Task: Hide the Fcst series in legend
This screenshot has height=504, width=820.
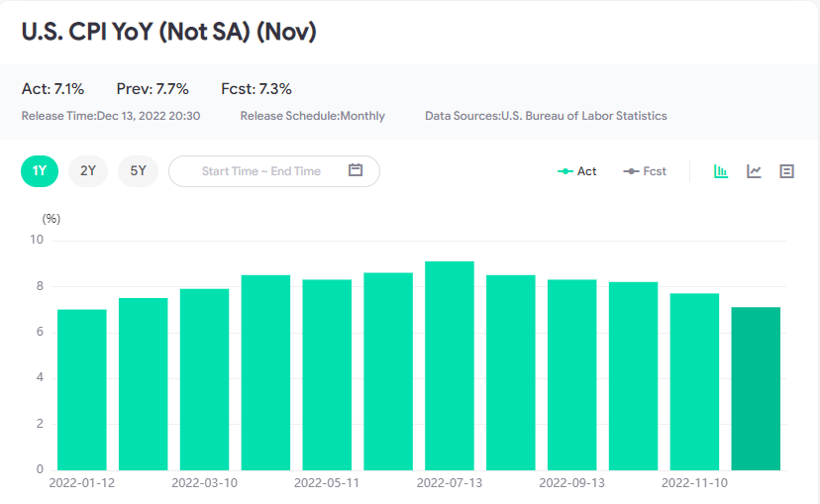Action: point(645,171)
